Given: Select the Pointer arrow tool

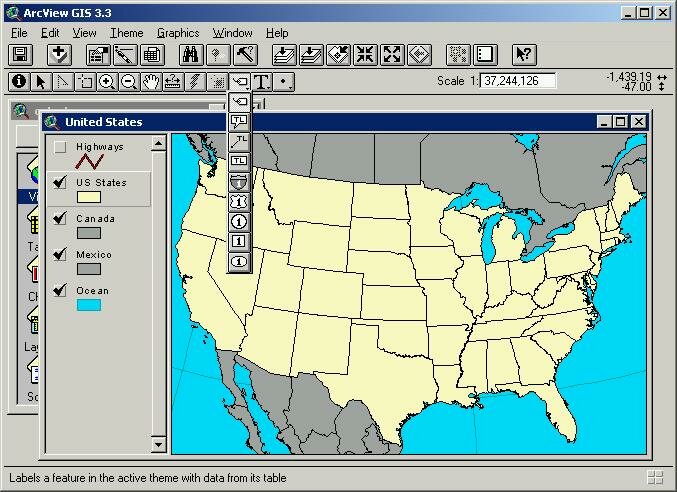Looking at the screenshot, I should click(41, 82).
